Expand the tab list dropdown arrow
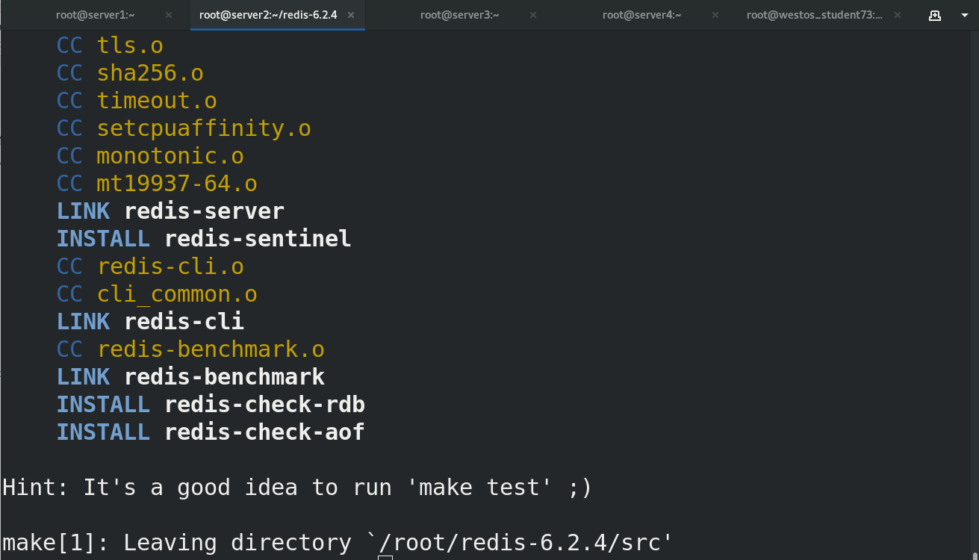Viewport: 979px width, 560px height. 964,15
